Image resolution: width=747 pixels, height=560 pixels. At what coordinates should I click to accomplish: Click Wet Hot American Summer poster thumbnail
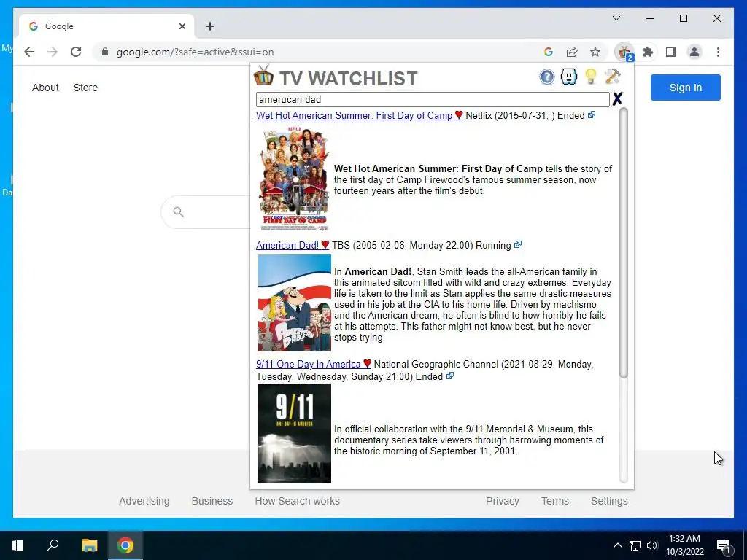tap(295, 179)
